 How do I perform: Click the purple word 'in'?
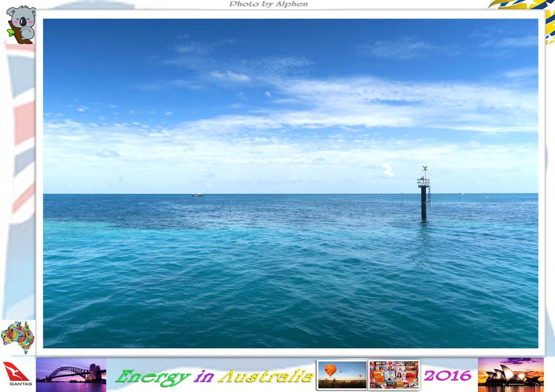click(204, 376)
